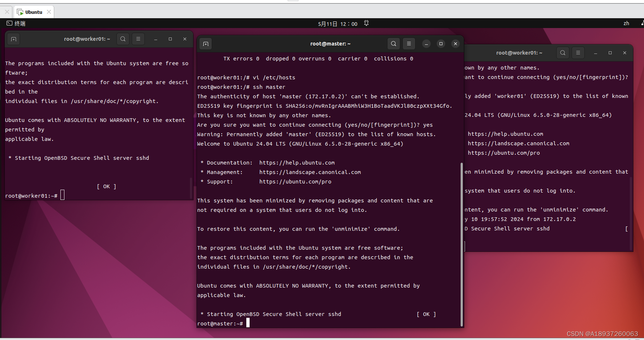Search in the right root@worker01 terminal
This screenshot has height=340, width=644.
click(x=562, y=53)
